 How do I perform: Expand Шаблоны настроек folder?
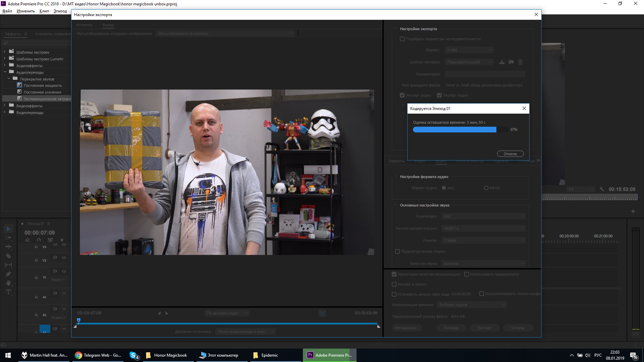coord(5,52)
